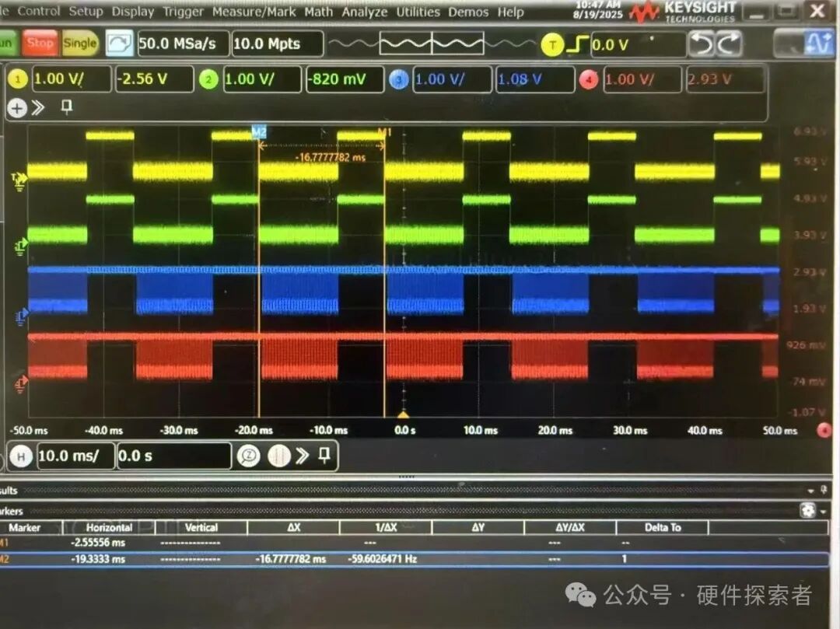Select marker M1 label at top of graticule
This screenshot has height=629, width=840.
point(385,132)
